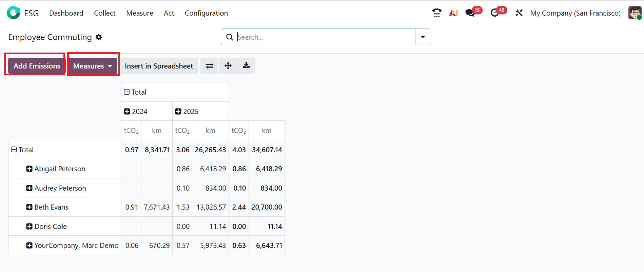
Task: Click the expand all arrows icon
Action: point(228,66)
